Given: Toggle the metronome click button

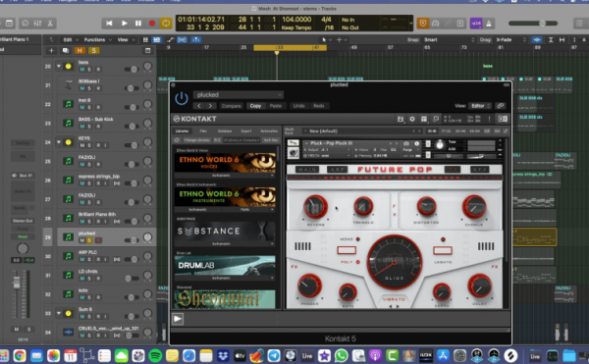Looking at the screenshot, I should coord(489,24).
